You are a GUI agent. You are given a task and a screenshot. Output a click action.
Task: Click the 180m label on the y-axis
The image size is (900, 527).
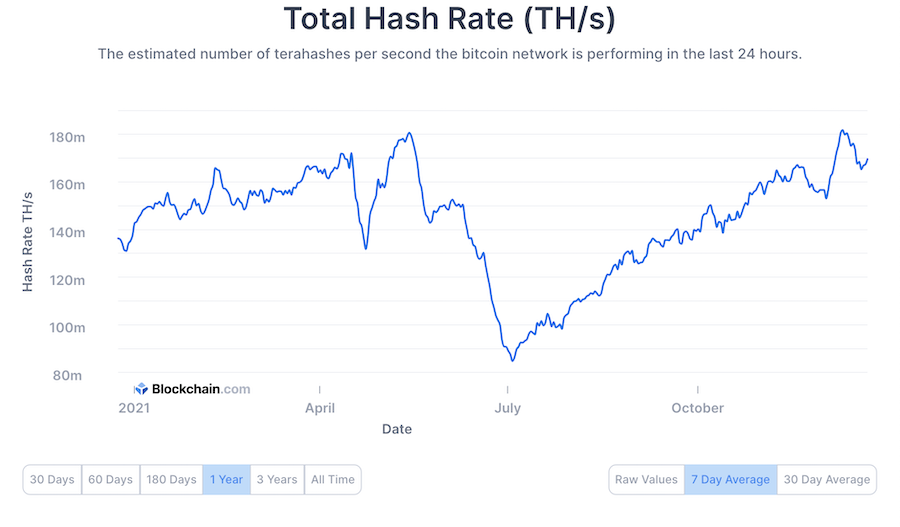coord(67,137)
